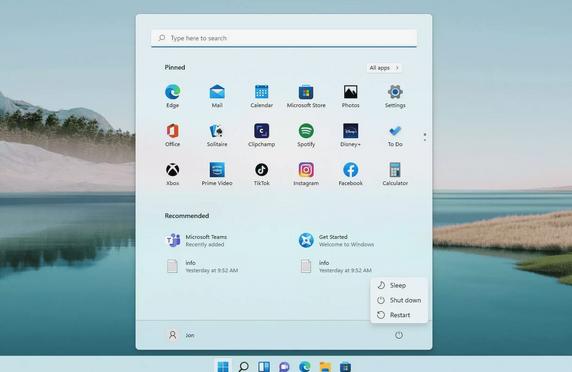Open the Settings gear app
Image resolution: width=572 pixels, height=372 pixels.
tap(395, 96)
